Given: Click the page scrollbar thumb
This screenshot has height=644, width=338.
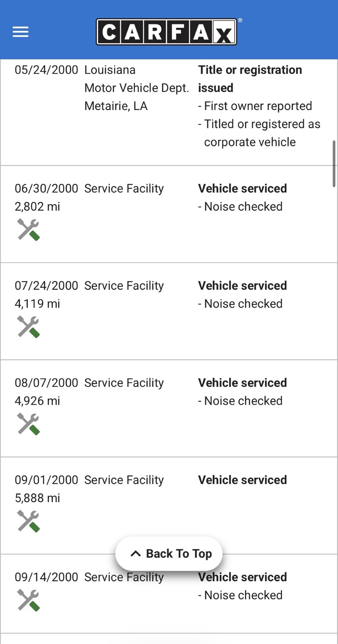Looking at the screenshot, I should (x=334, y=163).
